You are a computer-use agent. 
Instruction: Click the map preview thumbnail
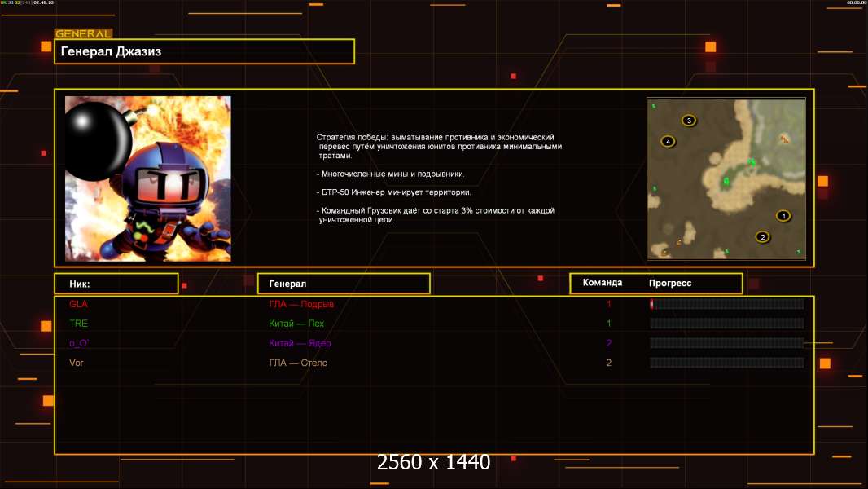726,178
